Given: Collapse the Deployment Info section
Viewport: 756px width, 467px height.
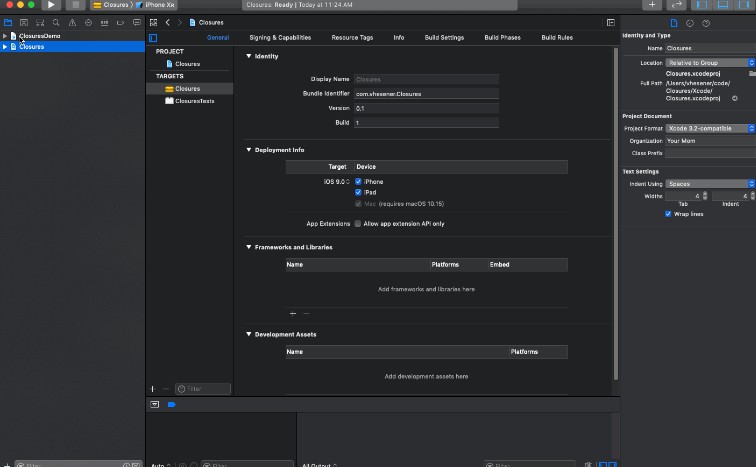Looking at the screenshot, I should pyautogui.click(x=248, y=149).
